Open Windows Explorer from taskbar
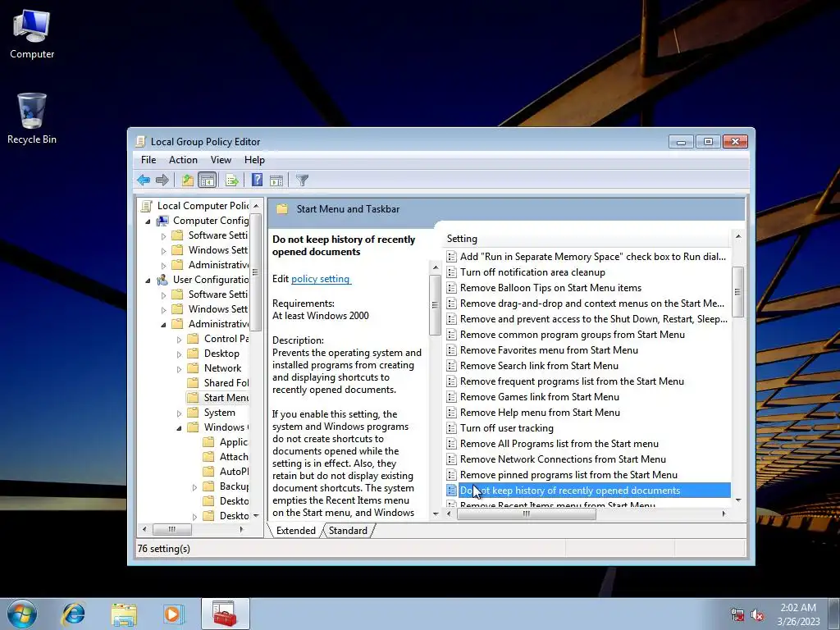840x630 pixels. [x=124, y=614]
